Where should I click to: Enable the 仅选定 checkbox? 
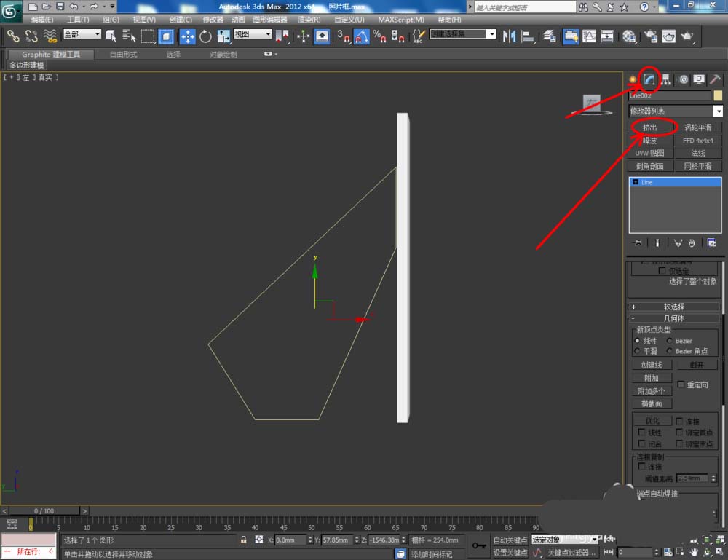point(662,271)
